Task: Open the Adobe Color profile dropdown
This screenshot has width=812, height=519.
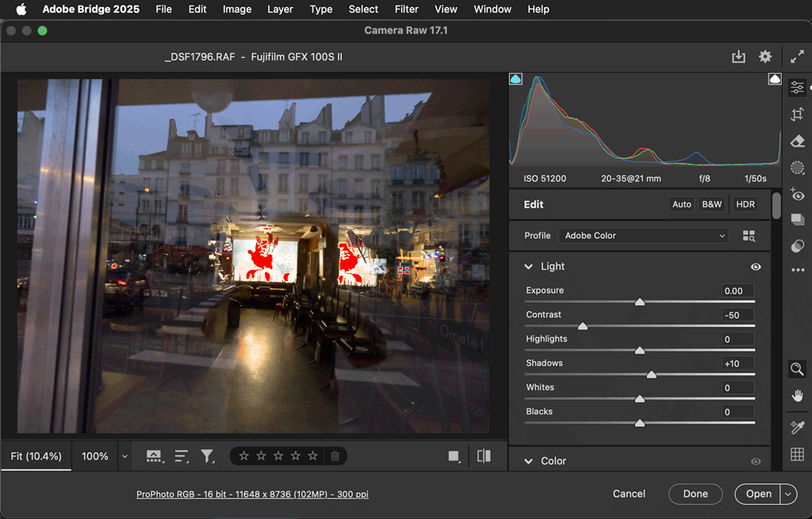Action: coord(643,236)
